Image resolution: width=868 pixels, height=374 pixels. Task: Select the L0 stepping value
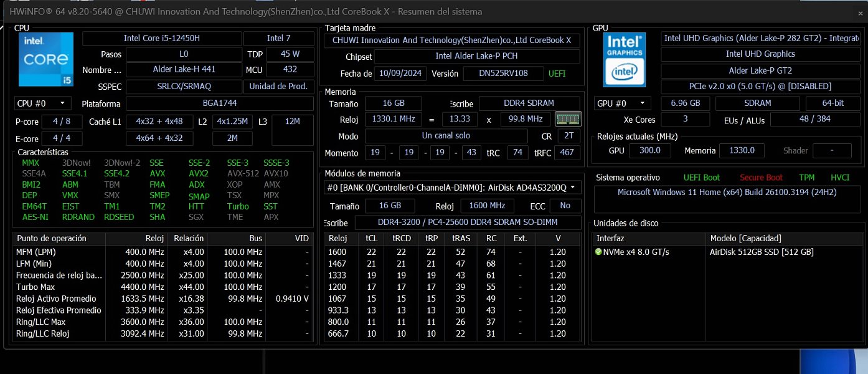(x=184, y=54)
